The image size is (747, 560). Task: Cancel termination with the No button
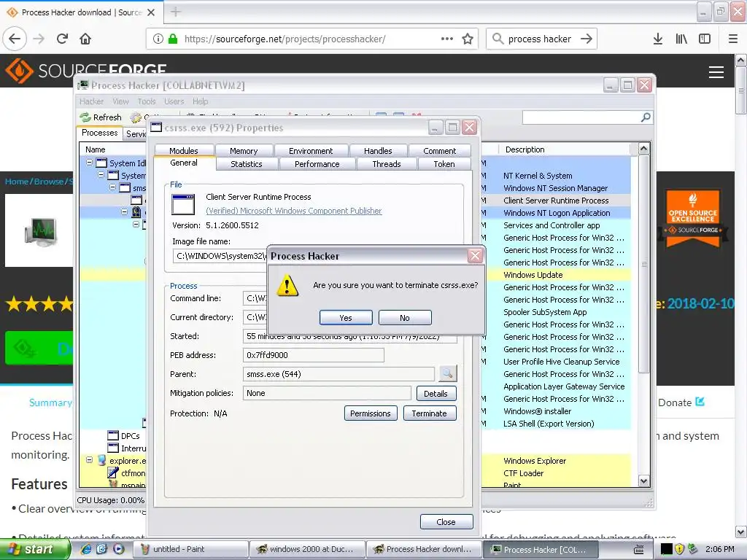point(405,318)
